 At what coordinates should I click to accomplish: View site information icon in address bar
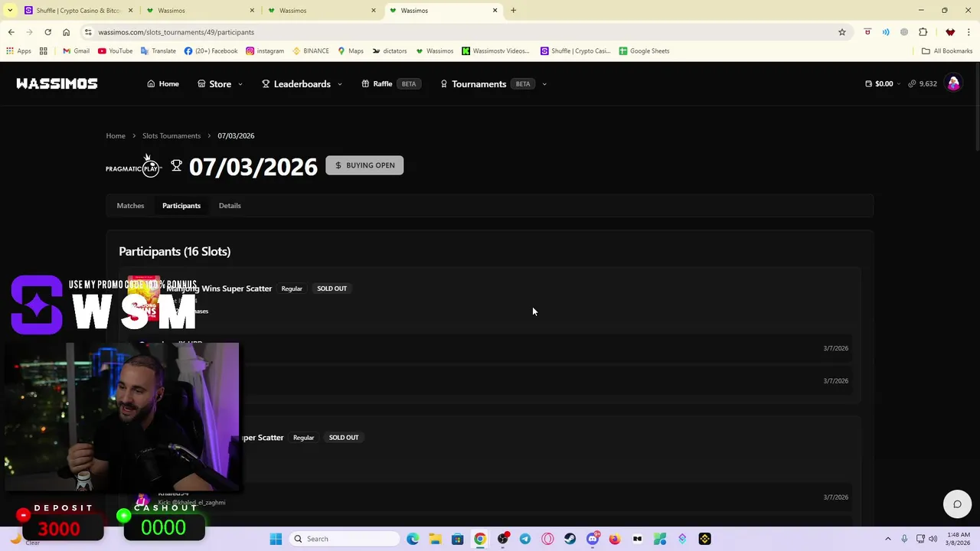click(88, 32)
